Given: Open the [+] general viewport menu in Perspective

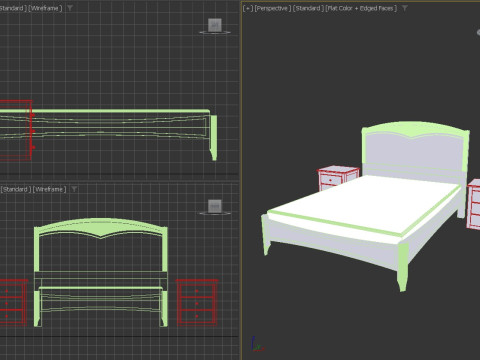Looking at the screenshot, I should click(x=248, y=8).
